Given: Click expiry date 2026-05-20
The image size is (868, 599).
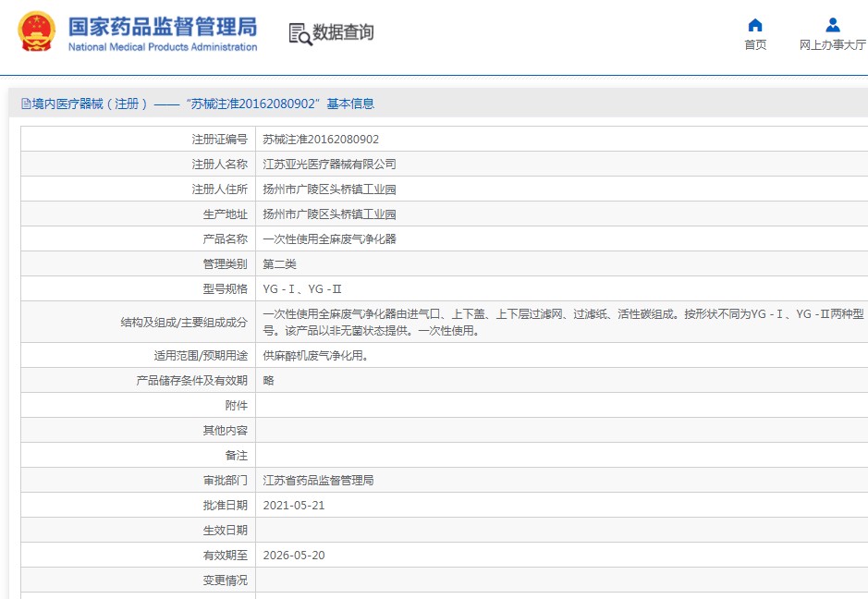Looking at the screenshot, I should [x=293, y=555].
